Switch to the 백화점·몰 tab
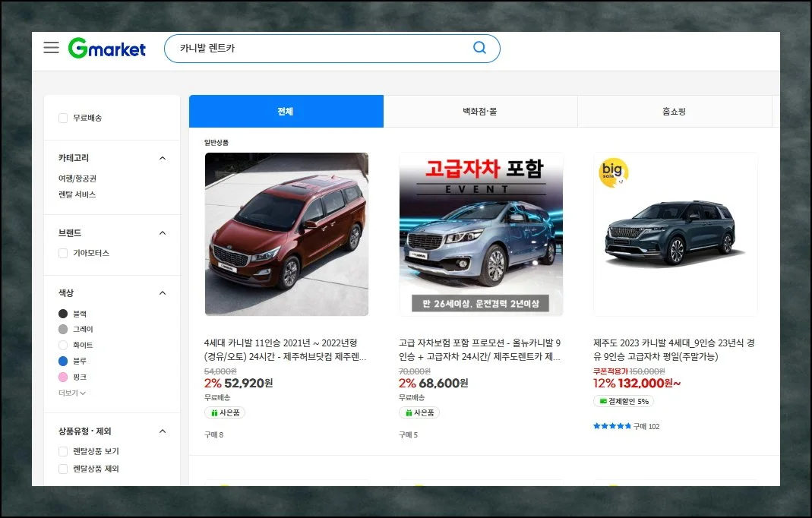The height and width of the screenshot is (518, 812). point(480,112)
